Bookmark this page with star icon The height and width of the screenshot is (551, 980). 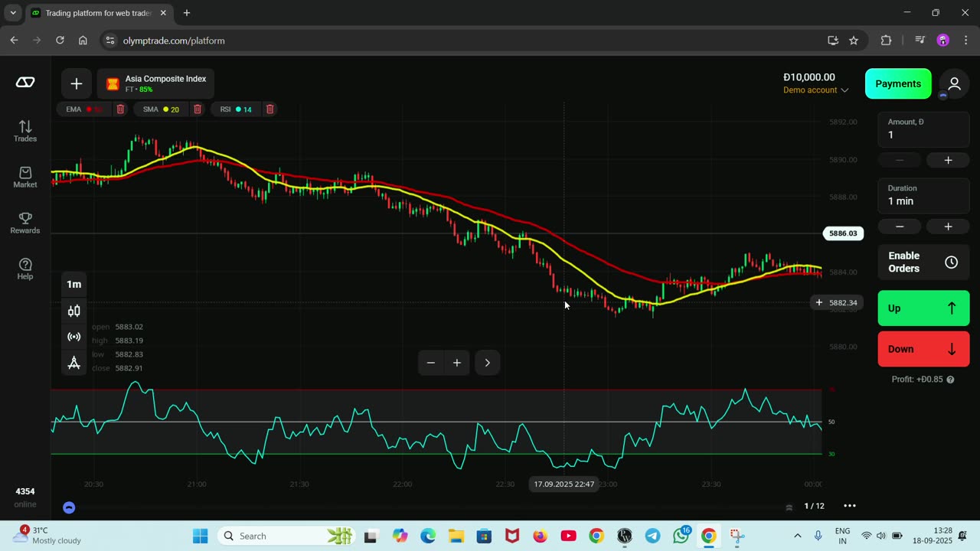(854, 41)
